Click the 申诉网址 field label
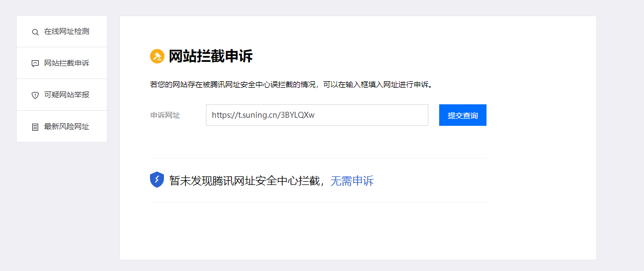Viewport: 644px width, 271px height. 165,116
